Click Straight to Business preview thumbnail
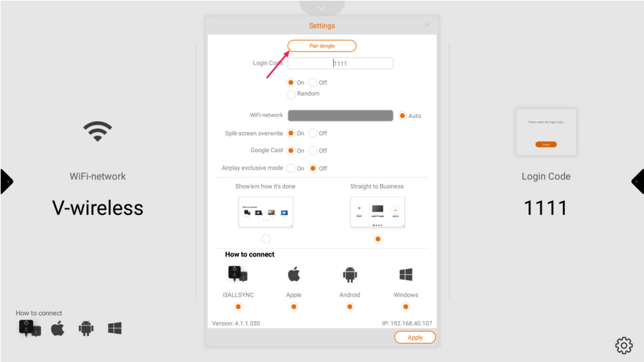The height and width of the screenshot is (362, 644). tap(377, 212)
